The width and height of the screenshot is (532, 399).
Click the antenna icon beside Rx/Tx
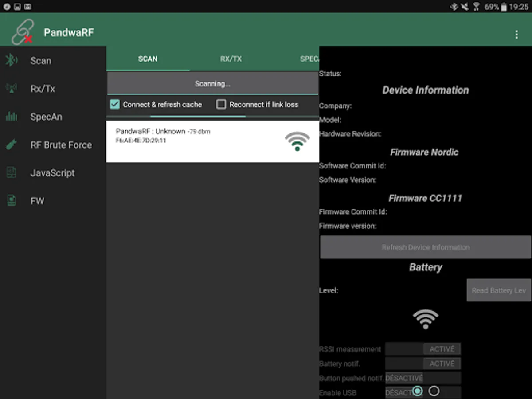(11, 88)
